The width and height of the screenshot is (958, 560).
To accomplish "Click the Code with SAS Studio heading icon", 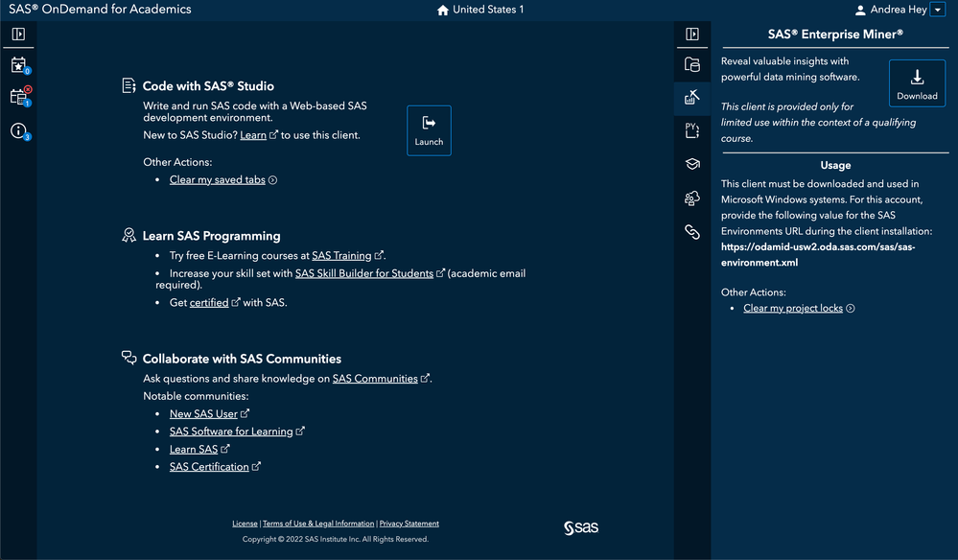I will 129,85.
